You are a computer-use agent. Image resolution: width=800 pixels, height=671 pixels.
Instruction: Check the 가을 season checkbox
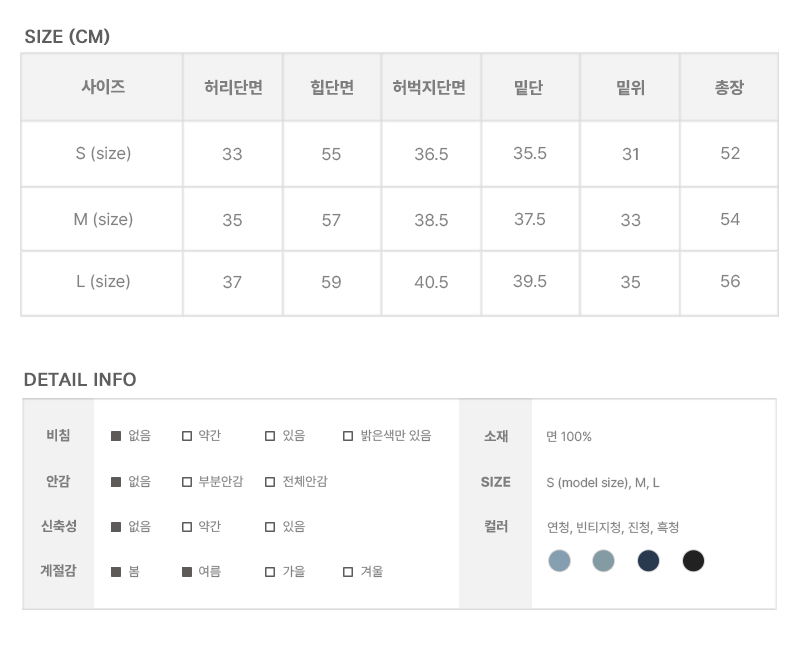pos(270,572)
